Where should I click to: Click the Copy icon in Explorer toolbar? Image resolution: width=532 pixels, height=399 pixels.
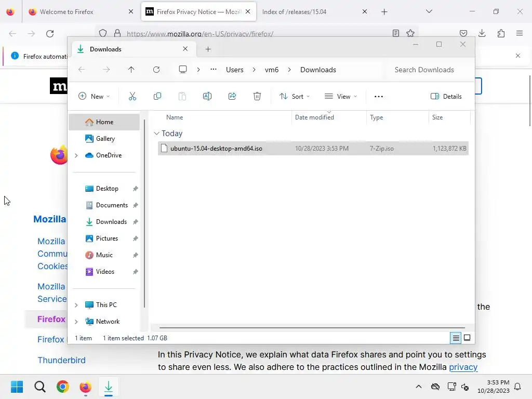click(157, 96)
